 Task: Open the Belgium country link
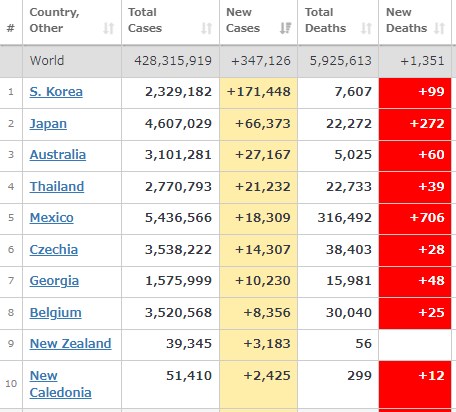pyautogui.click(x=55, y=313)
